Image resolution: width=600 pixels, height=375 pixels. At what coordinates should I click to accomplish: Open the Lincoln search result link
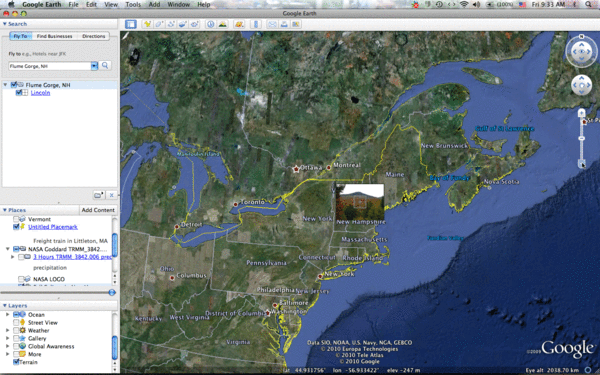coord(40,93)
